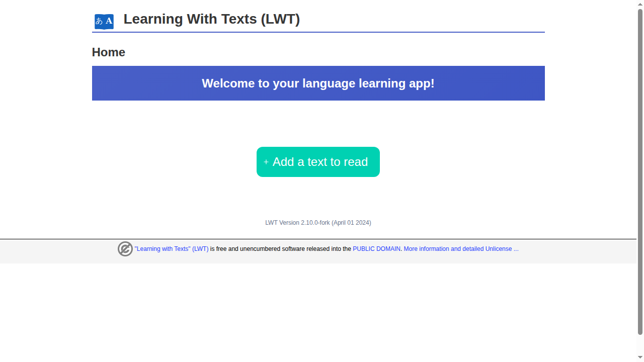Click the scrollbar down arrow
644x362 pixels.
640,358
